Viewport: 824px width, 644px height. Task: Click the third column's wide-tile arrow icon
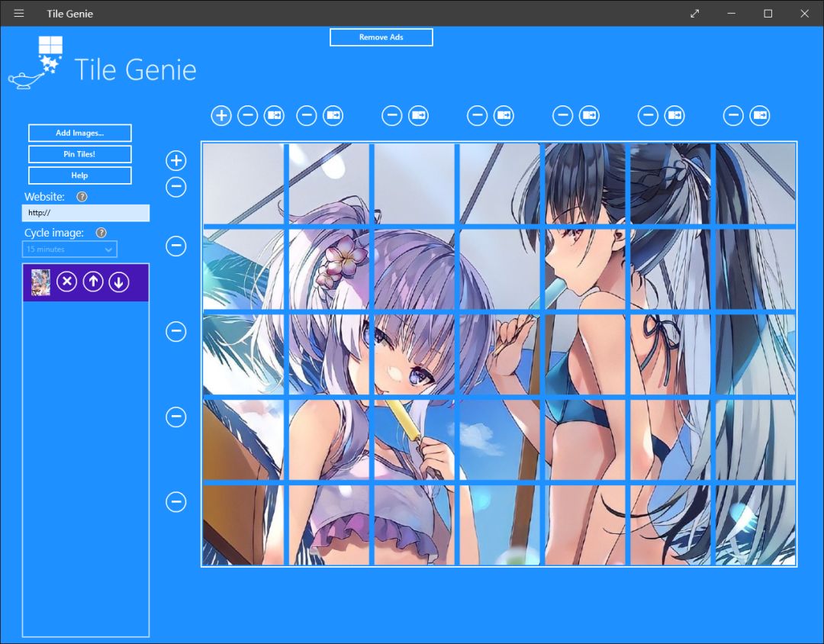419,115
